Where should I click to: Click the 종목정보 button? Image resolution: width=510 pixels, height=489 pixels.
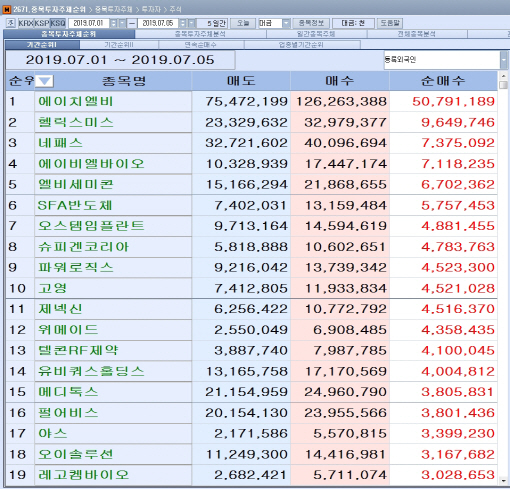(x=311, y=23)
